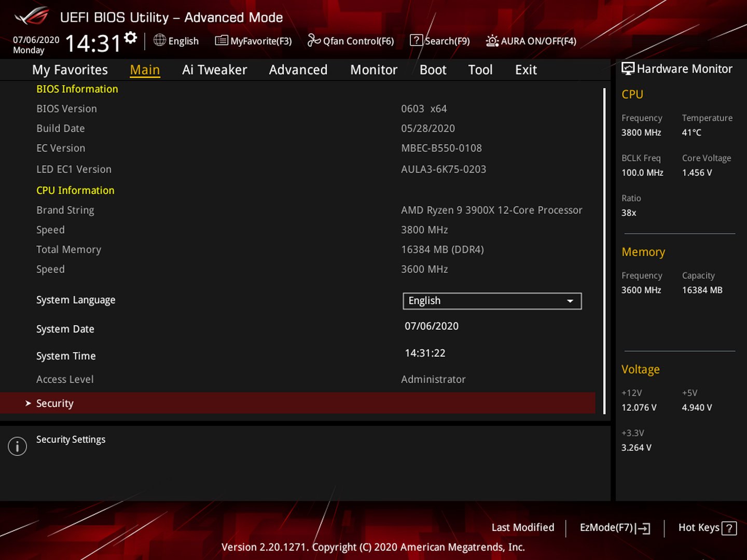The height and width of the screenshot is (560, 747).
Task: Click Total Memory value 16384 MB (DDR4)
Action: [x=442, y=250]
